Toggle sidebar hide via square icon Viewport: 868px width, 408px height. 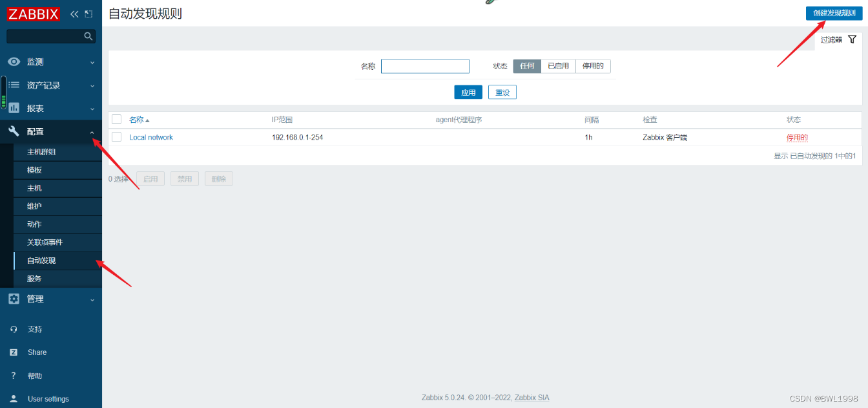coord(88,14)
